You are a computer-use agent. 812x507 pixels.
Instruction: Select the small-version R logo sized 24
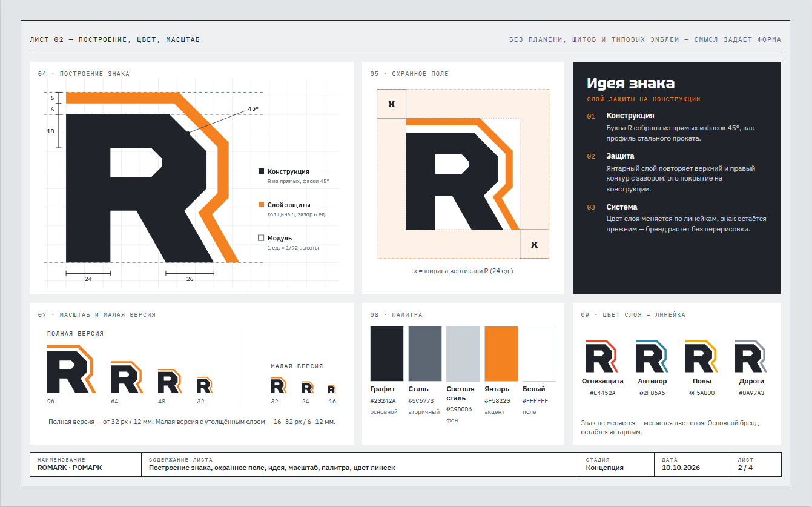coord(308,388)
